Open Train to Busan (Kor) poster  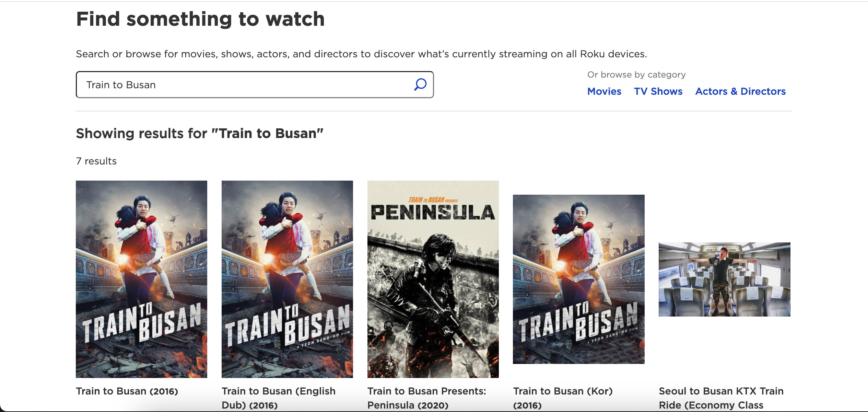point(579,279)
